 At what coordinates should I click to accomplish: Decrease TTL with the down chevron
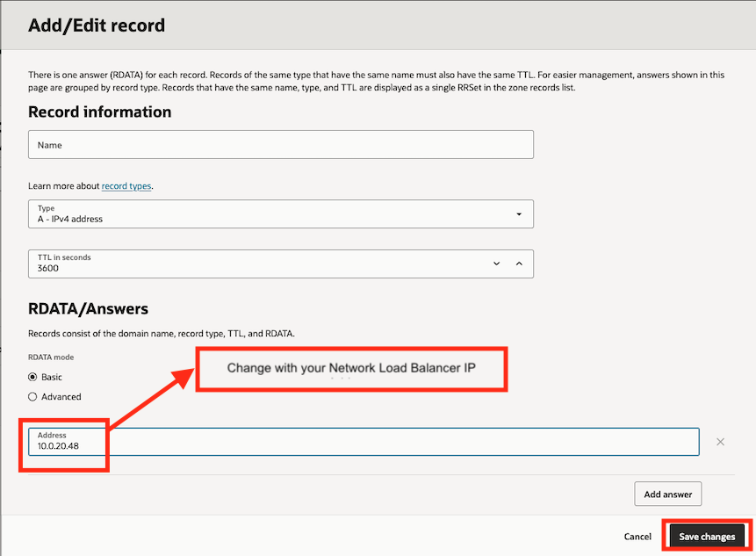coord(496,264)
